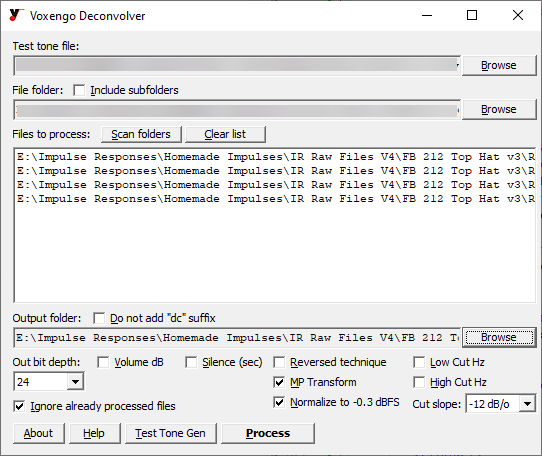Enable the High Cut Hz checkbox

[x=419, y=382]
